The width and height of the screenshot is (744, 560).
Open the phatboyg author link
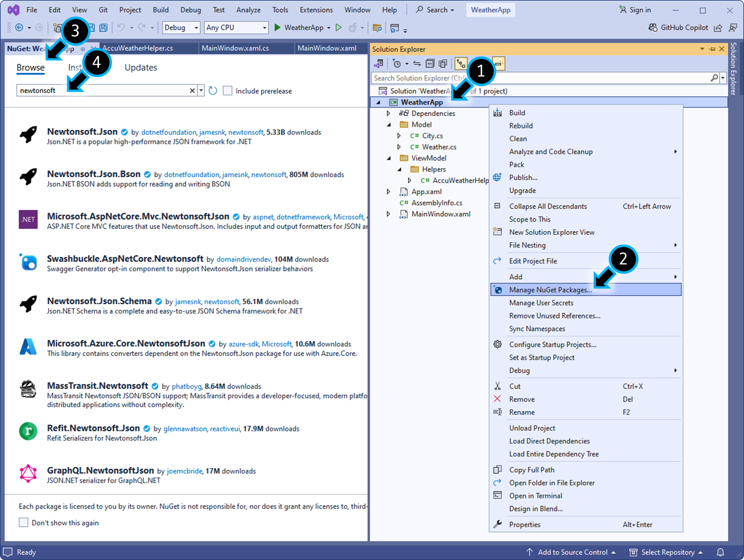point(187,386)
